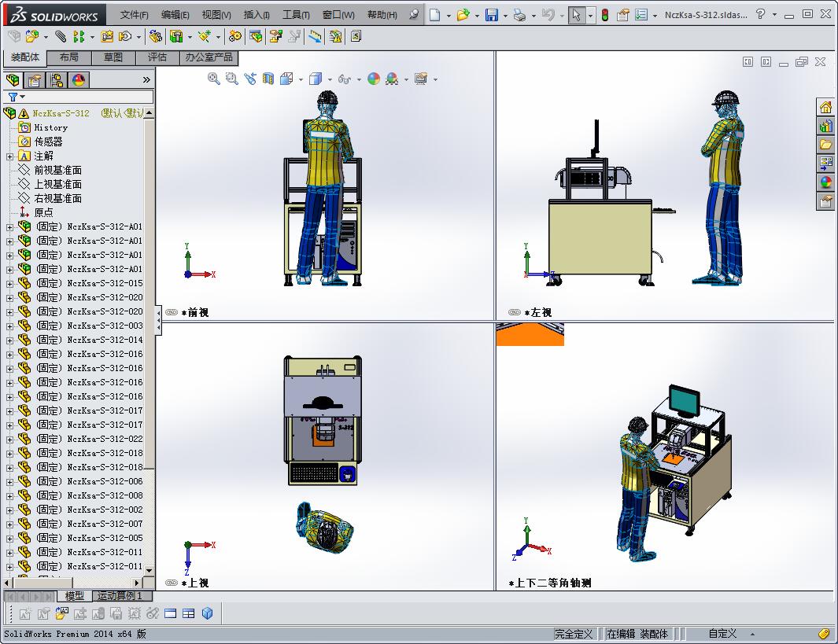Click the Smart Fasteners icon
Image resolution: width=838 pixels, height=644 pixels.
(x=107, y=36)
